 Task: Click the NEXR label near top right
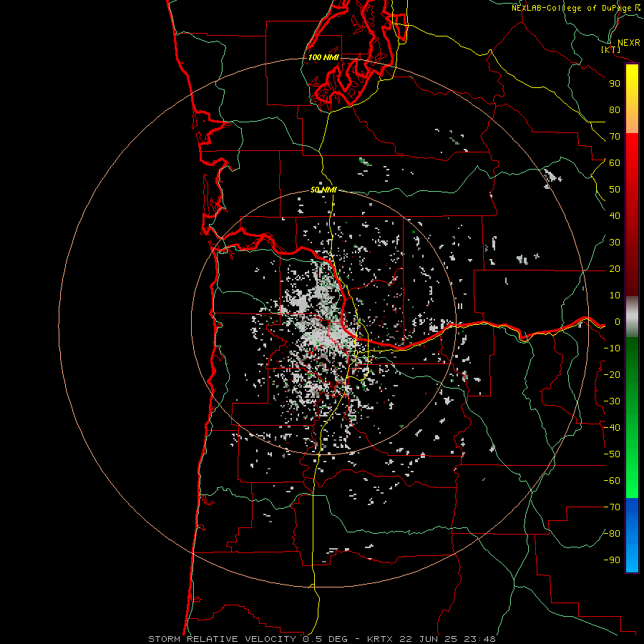[x=628, y=43]
